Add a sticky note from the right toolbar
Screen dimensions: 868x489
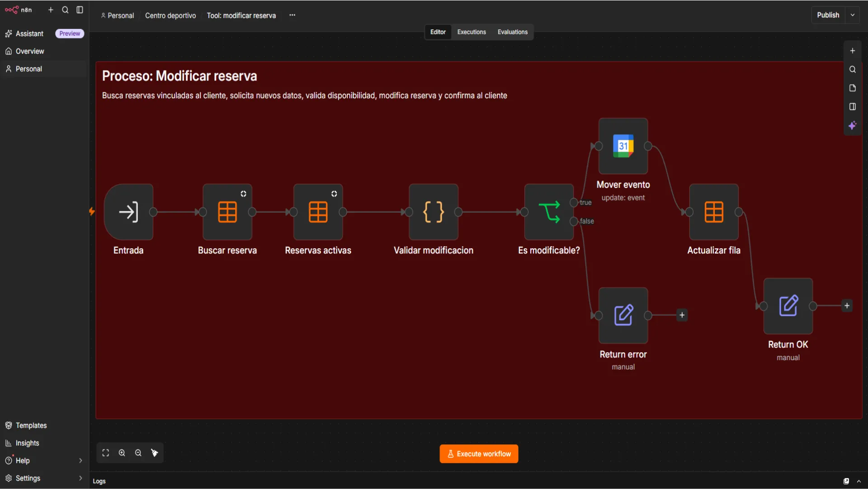[853, 88]
